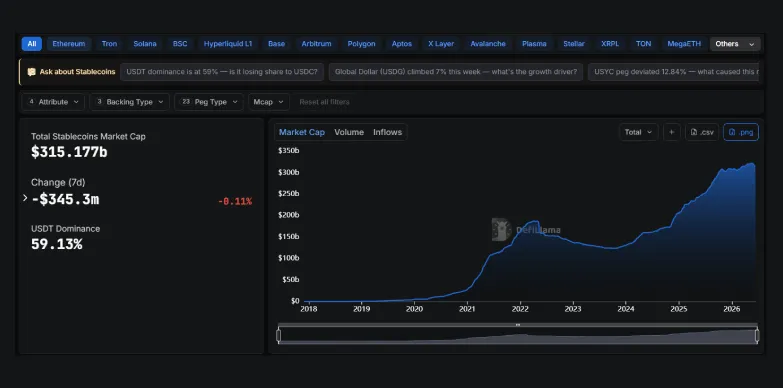Viewport: 783px width, 388px height.
Task: Switch chart to Market Cap tab
Action: (302, 132)
